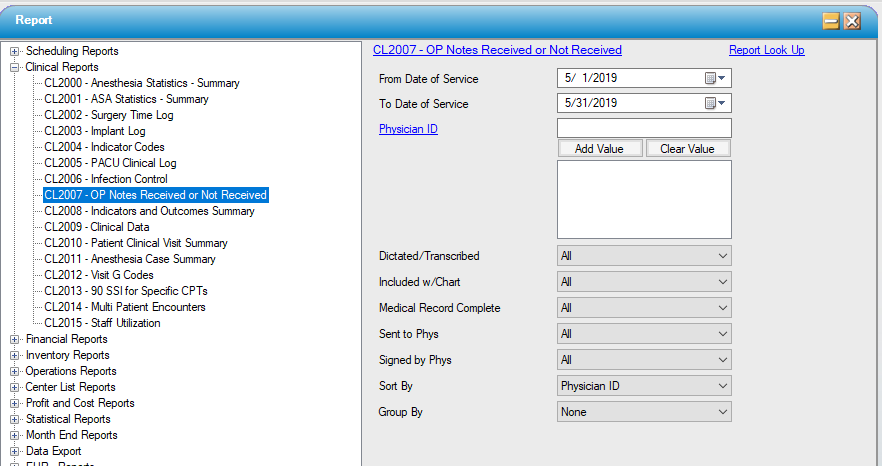Open the Group By dropdown
Viewport: 882px width, 466px height.
(x=644, y=412)
